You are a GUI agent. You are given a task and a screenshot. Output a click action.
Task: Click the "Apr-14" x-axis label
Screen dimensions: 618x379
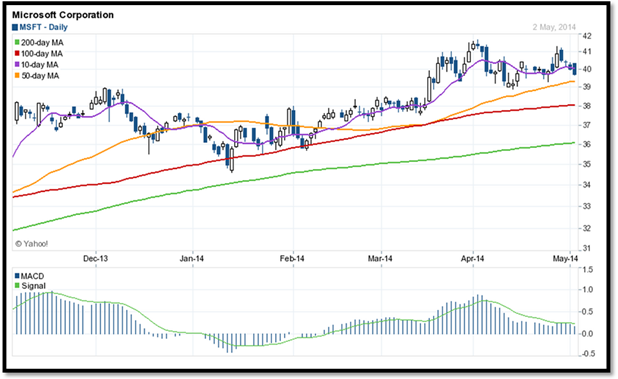click(x=473, y=259)
